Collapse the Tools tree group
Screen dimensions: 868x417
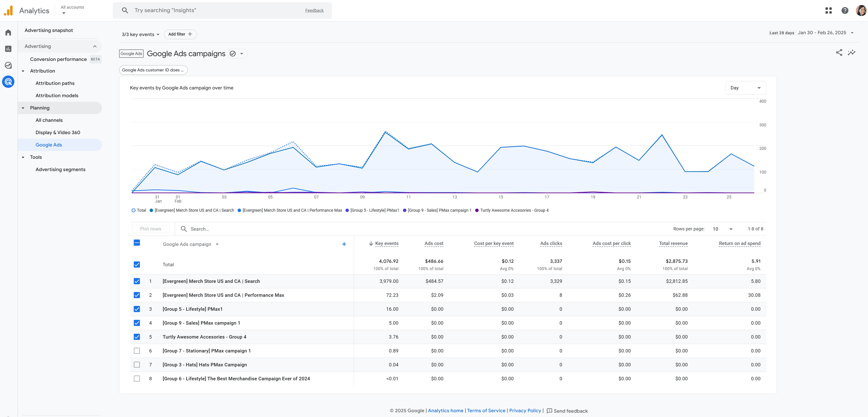tap(23, 157)
